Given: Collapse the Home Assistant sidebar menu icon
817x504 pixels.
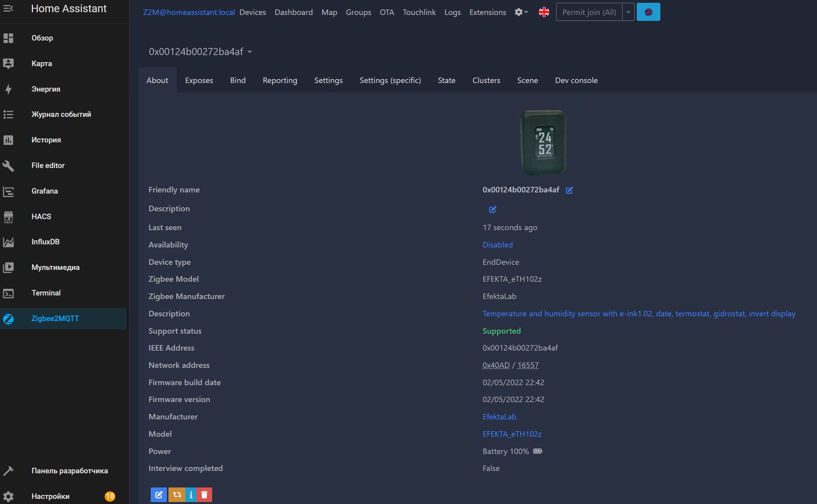Looking at the screenshot, I should click(8, 8).
